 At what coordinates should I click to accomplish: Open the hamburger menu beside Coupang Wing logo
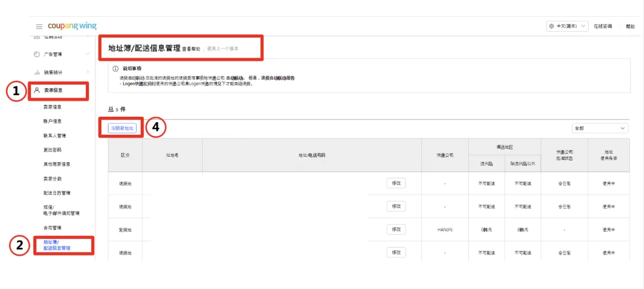39,27
